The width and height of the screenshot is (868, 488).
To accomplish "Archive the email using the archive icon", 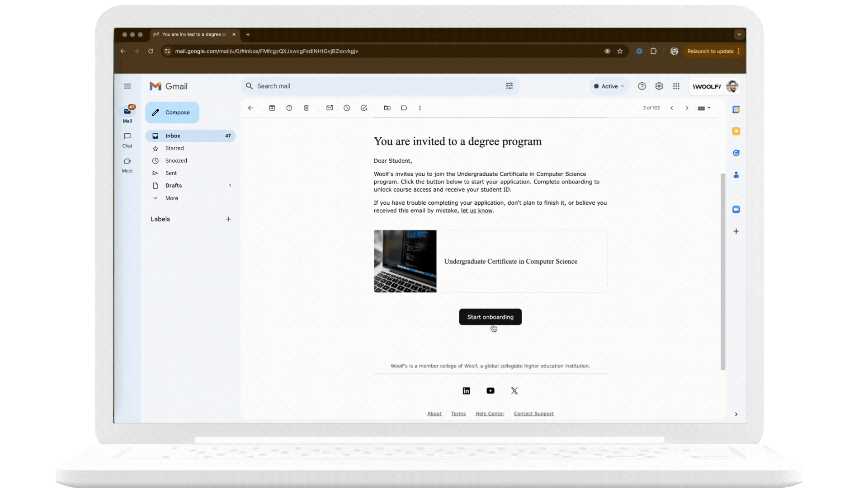I will point(272,108).
